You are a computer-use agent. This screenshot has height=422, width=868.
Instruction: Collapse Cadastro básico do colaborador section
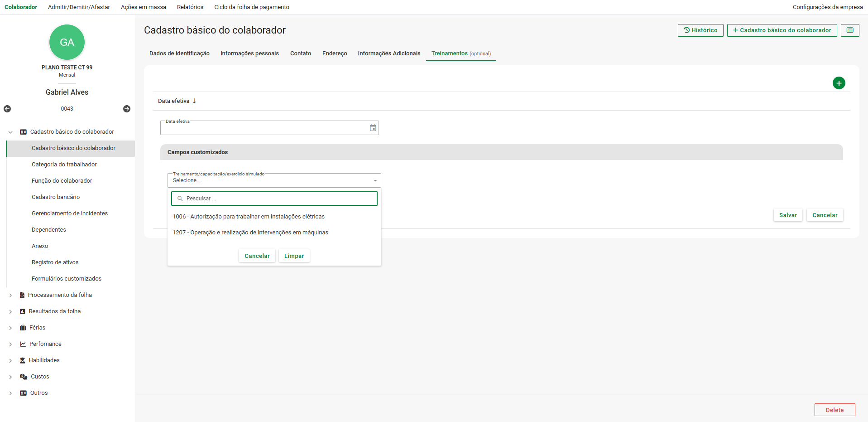[10, 132]
